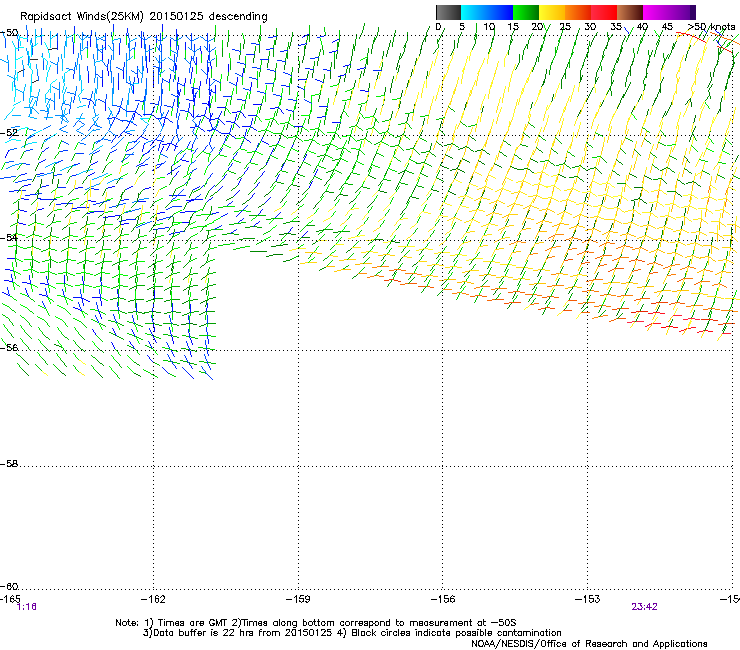Click the gray 0-5 knots color swatch
The height and width of the screenshot is (650, 740).
(448, 12)
